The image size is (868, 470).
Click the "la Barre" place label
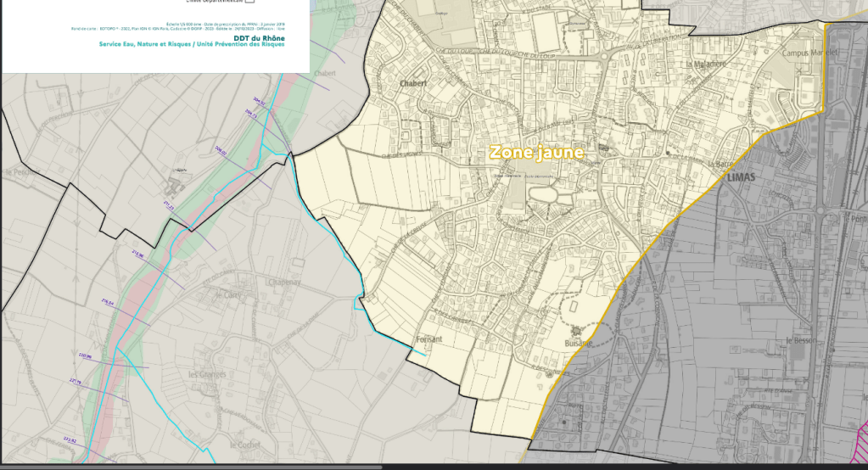(x=719, y=163)
